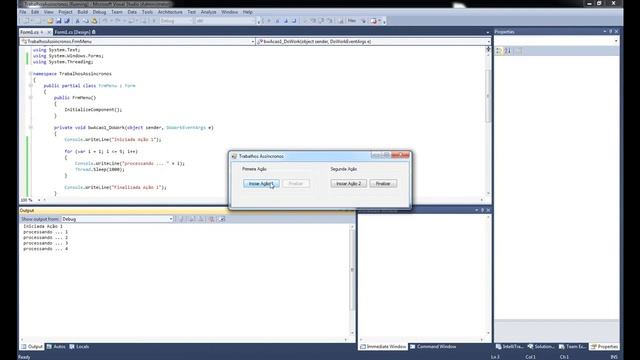Close the Immediate Window panel

click(x=488, y=210)
